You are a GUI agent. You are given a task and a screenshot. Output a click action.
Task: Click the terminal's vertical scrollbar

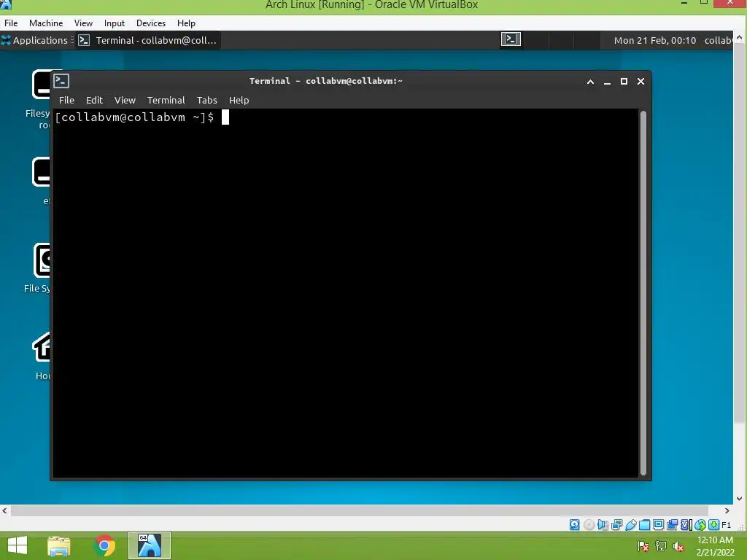[x=643, y=293]
